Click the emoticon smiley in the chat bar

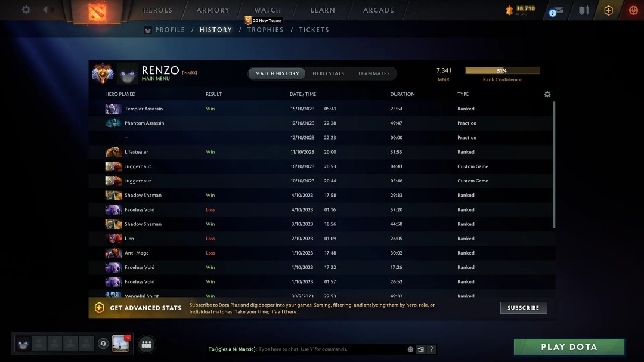(410, 349)
